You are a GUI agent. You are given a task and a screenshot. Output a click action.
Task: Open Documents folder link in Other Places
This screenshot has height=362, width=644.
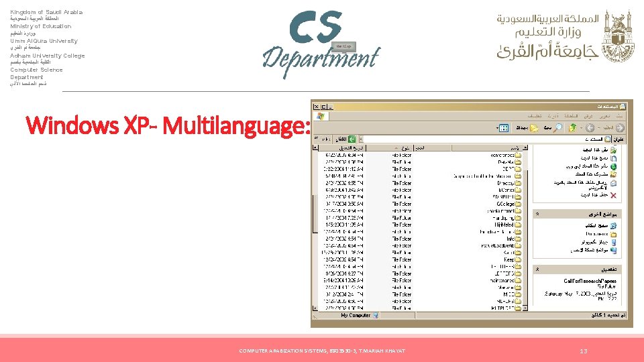tap(601, 234)
